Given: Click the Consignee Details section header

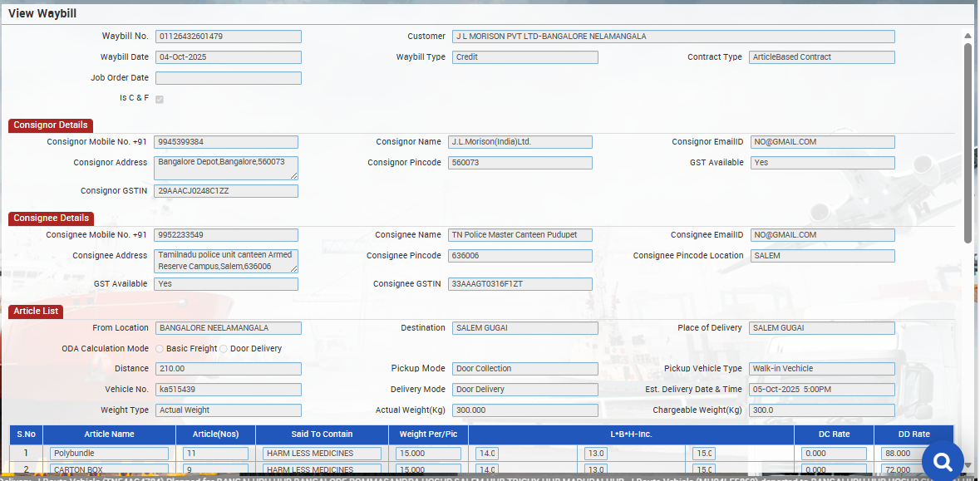Looking at the screenshot, I should (x=52, y=218).
